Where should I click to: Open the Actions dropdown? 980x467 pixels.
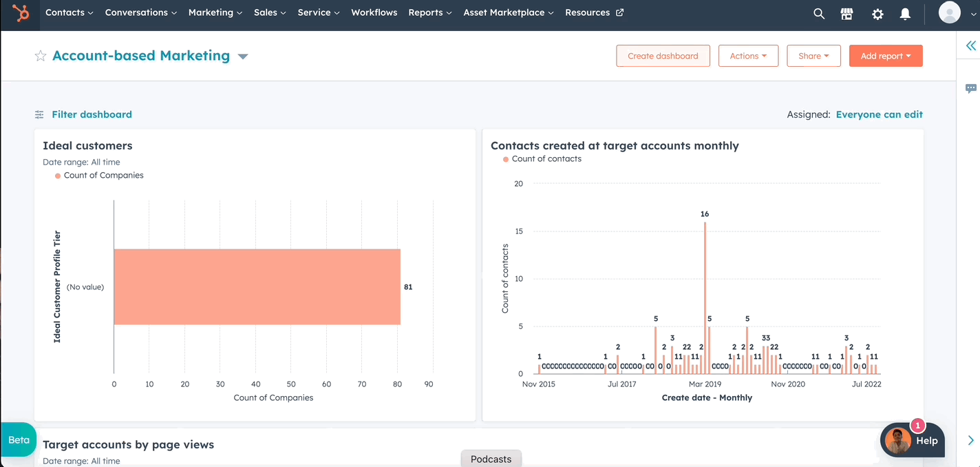748,56
